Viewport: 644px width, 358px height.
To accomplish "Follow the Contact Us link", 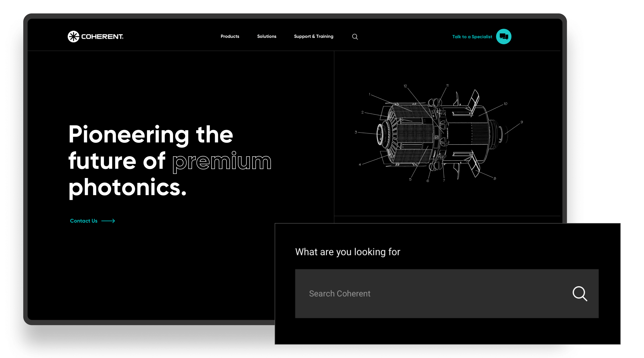I will pos(84,221).
